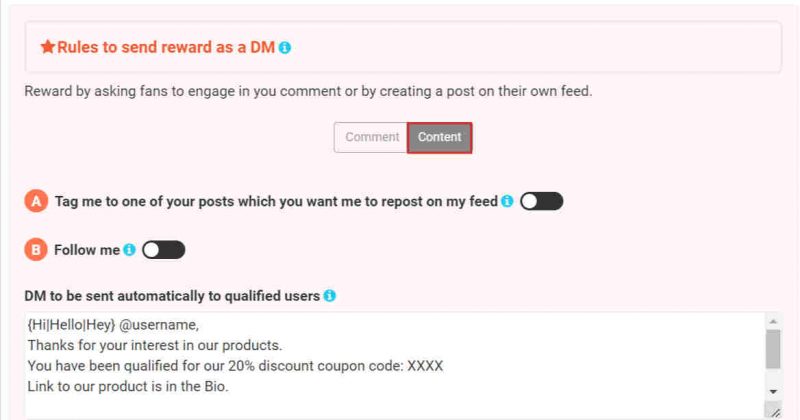Image resolution: width=800 pixels, height=420 pixels.
Task: Click info icon beside Rules to send reward heading
Action: [285, 47]
